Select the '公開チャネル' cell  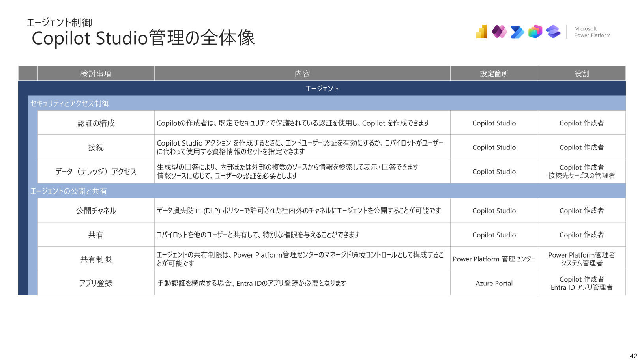[96, 211]
